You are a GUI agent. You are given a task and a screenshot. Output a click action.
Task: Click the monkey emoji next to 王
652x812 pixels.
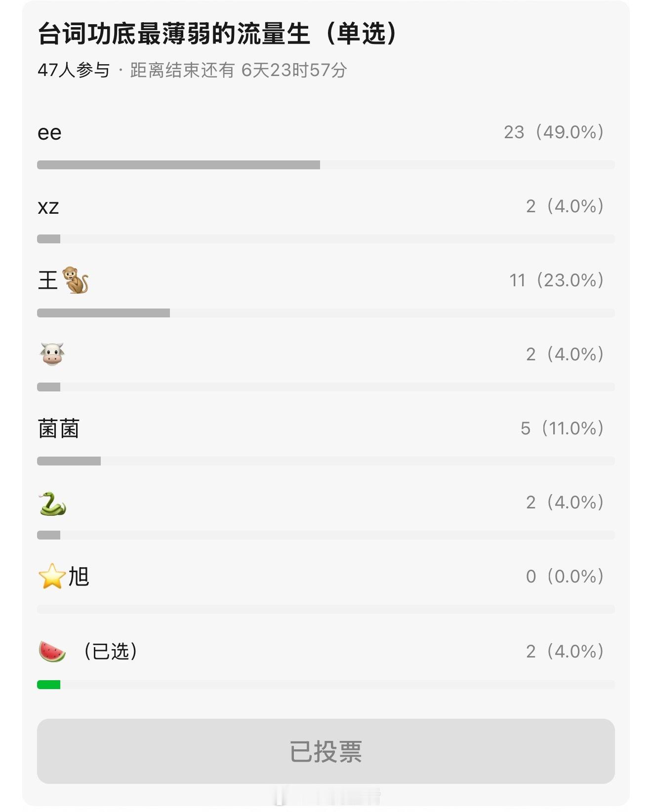pos(76,280)
